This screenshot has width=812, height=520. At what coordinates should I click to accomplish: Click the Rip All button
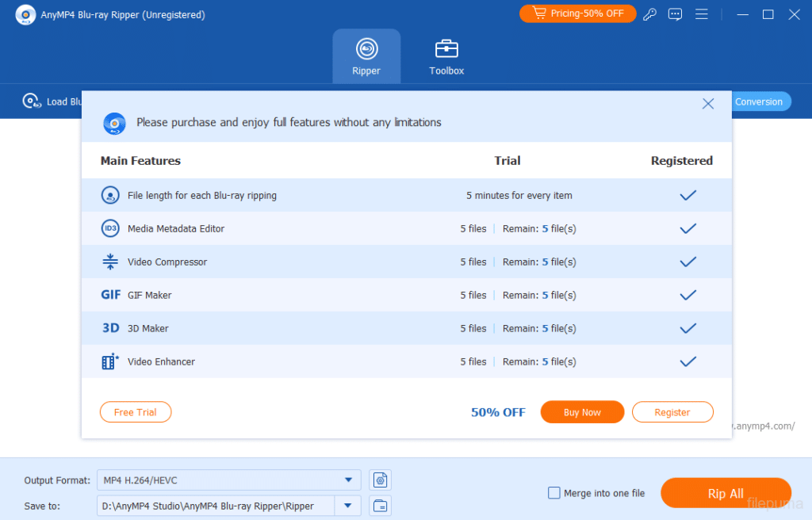(x=726, y=493)
